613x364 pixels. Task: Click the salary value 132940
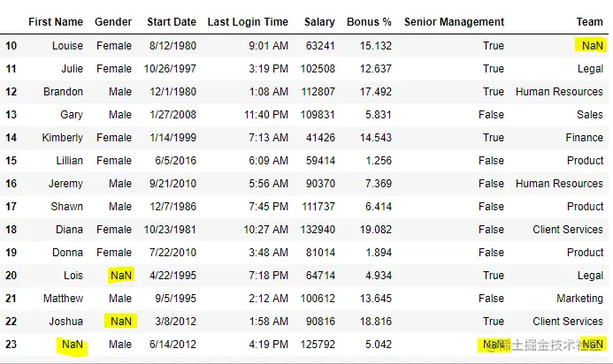318,230
